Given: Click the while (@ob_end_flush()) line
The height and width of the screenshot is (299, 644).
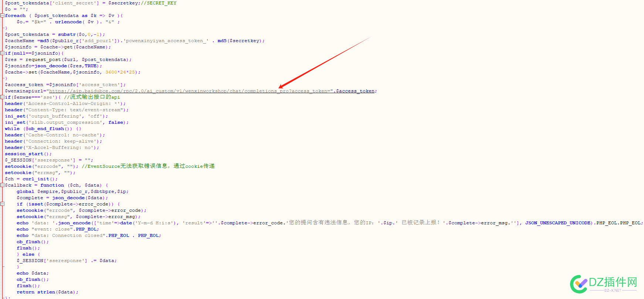Looking at the screenshot, I should coord(43,129).
